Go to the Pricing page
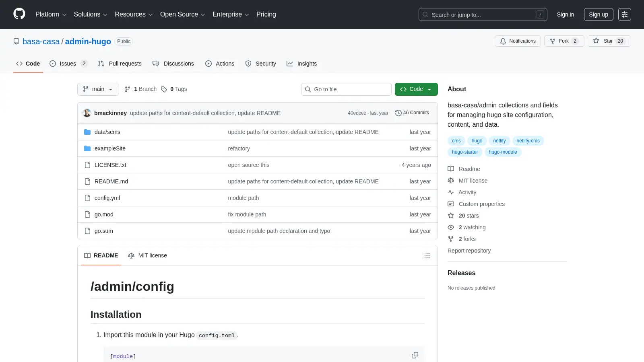 266,14
